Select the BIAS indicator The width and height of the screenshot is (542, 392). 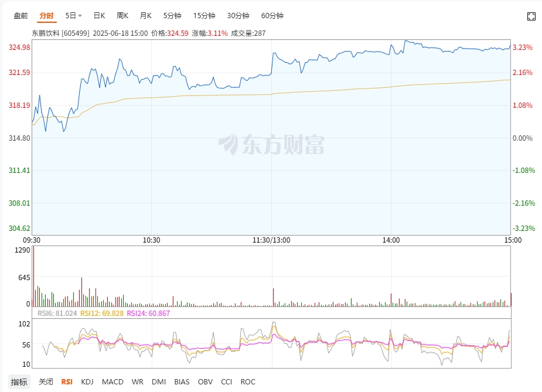pyautogui.click(x=182, y=382)
